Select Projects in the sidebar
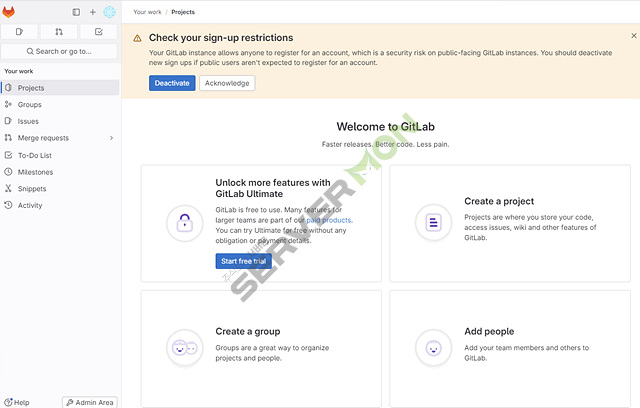Viewport: 640px width, 408px height. (x=60, y=88)
